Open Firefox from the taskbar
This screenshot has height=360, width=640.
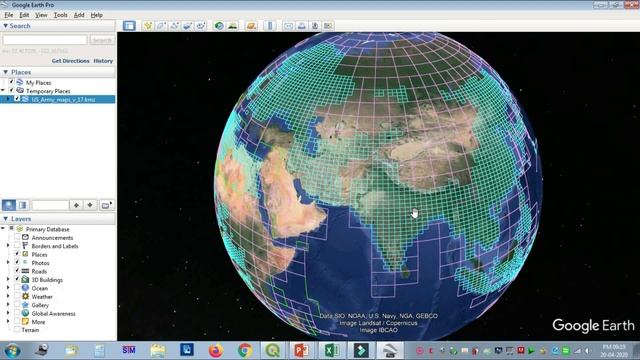click(x=216, y=350)
